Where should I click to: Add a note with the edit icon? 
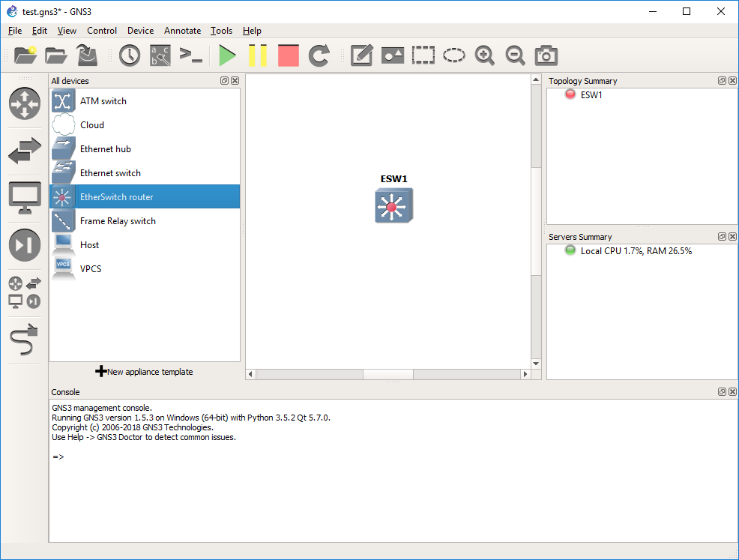362,55
